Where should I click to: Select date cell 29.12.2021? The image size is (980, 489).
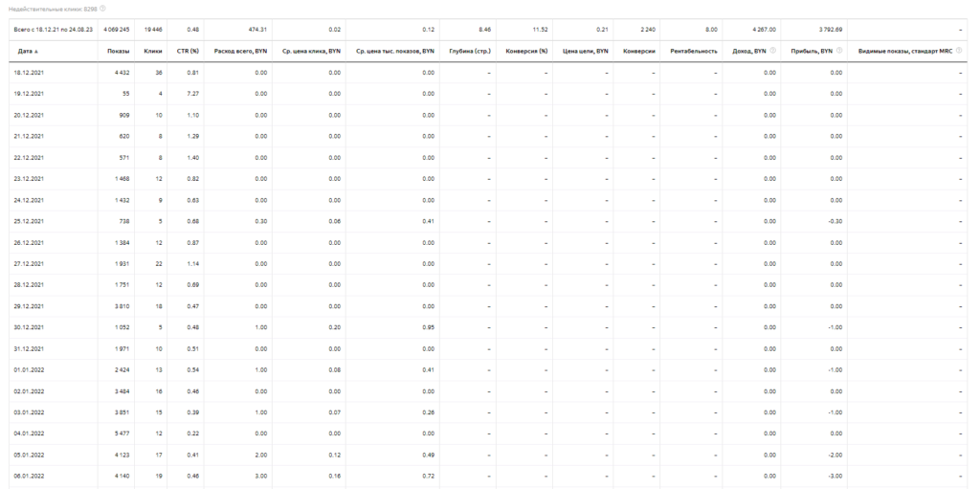coord(29,306)
